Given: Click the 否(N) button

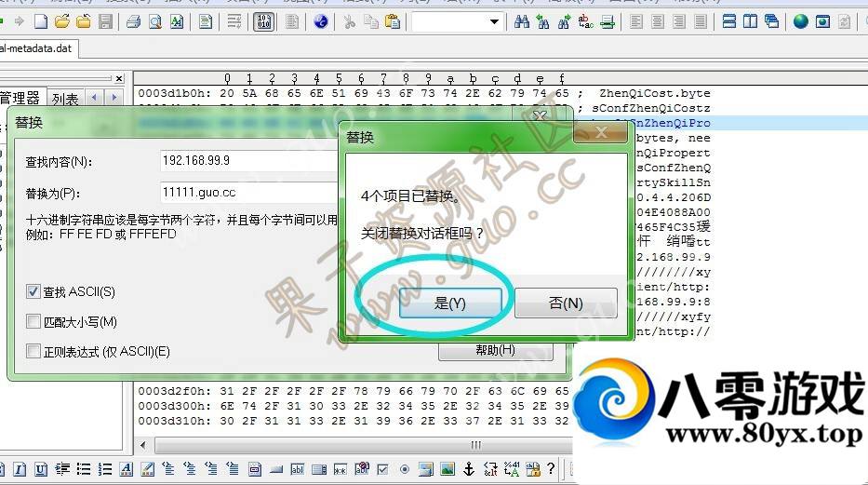Looking at the screenshot, I should pos(566,303).
